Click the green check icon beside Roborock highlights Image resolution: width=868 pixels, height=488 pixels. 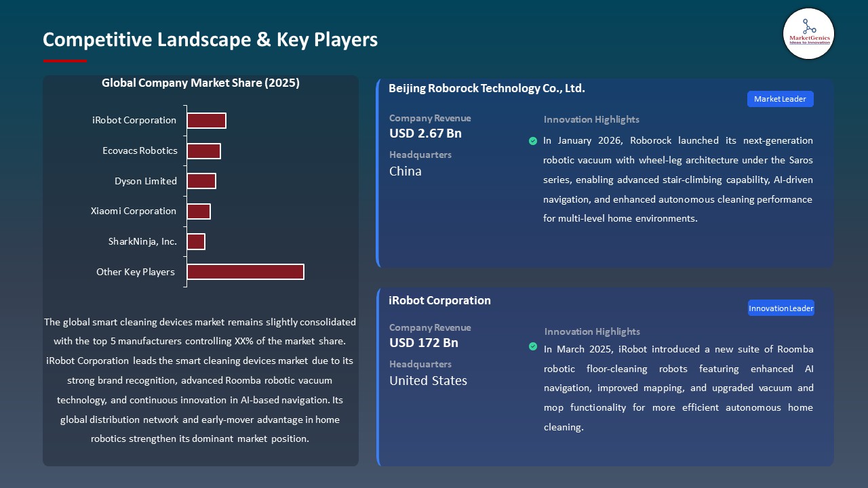pos(533,141)
